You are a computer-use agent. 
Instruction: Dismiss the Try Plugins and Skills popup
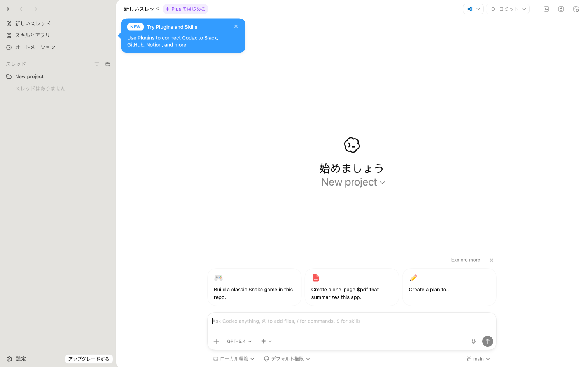(236, 26)
